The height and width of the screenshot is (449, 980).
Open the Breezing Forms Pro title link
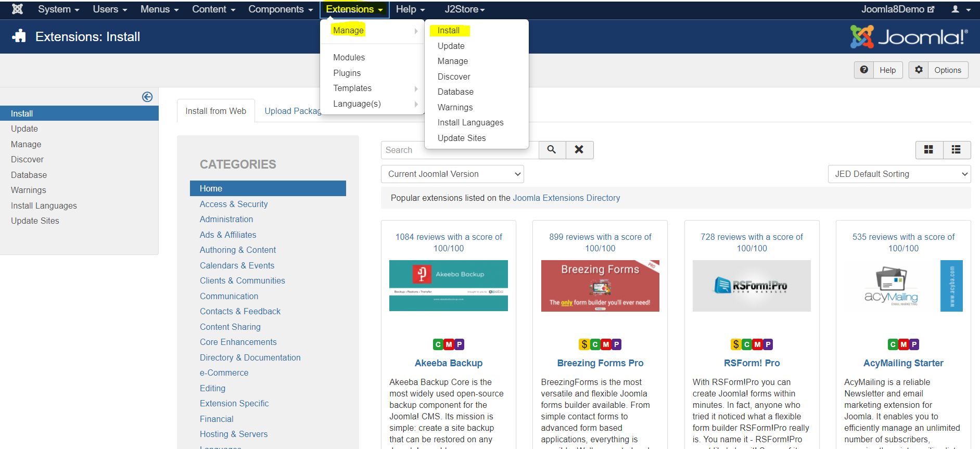point(600,363)
